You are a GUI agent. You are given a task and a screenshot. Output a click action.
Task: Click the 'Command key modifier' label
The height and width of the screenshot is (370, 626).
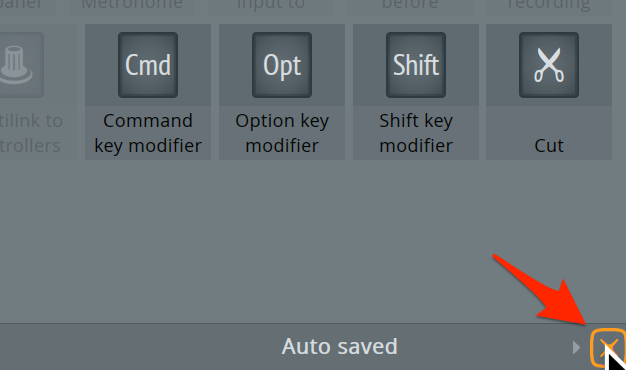tap(148, 133)
